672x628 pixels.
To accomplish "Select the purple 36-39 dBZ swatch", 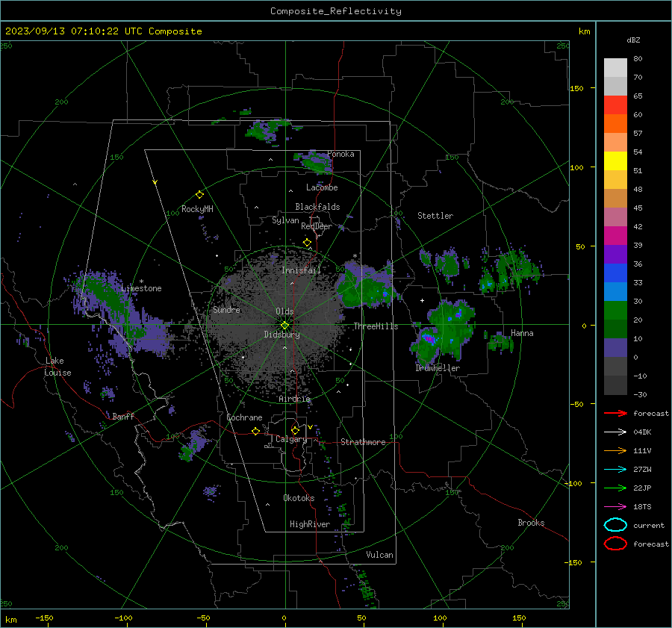I will click(x=615, y=255).
